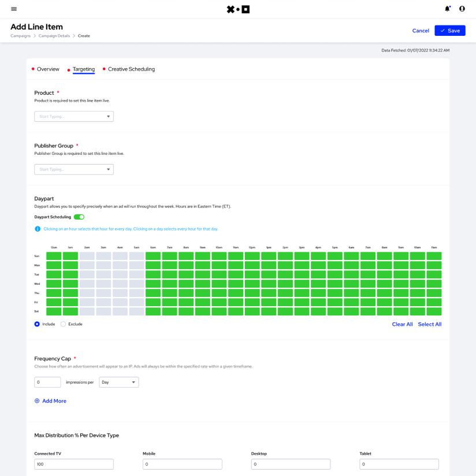Click the notification bell icon
The height and width of the screenshot is (476, 476).
(x=447, y=9)
